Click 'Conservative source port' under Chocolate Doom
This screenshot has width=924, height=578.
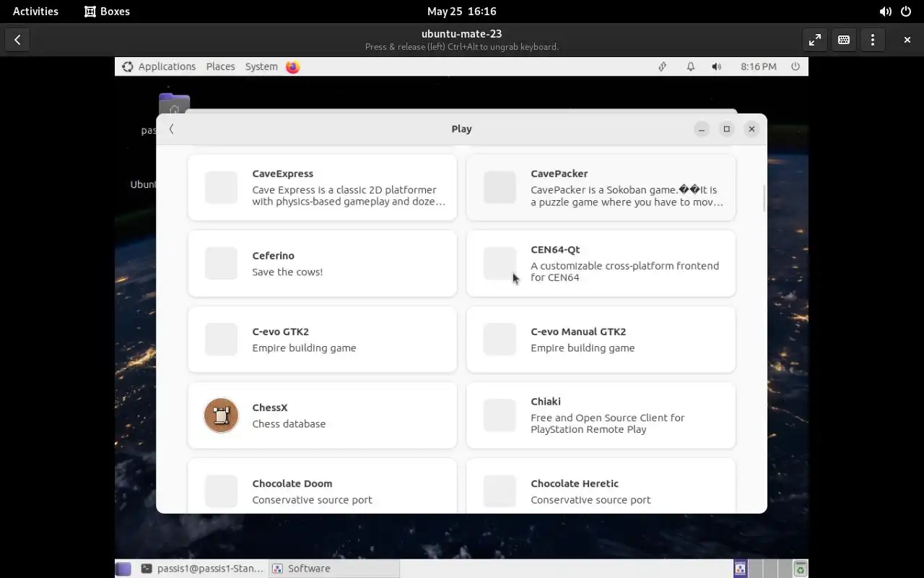tap(312, 500)
